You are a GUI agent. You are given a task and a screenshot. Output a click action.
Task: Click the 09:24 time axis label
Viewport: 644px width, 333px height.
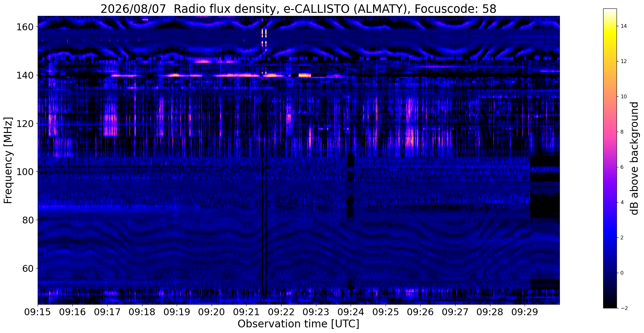coord(351,312)
